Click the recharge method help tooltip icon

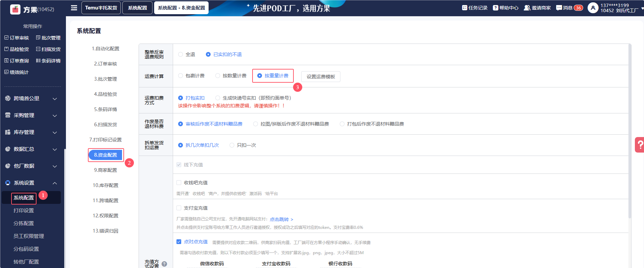tap(164, 264)
